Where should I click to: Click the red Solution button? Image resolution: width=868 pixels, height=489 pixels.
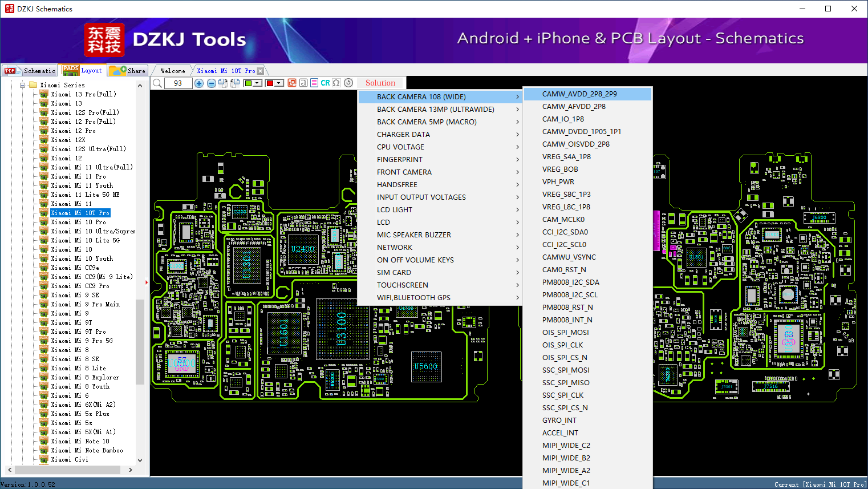380,83
